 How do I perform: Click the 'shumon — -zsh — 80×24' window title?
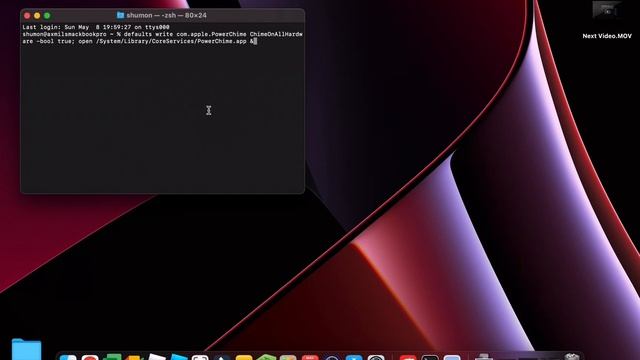(167, 15)
